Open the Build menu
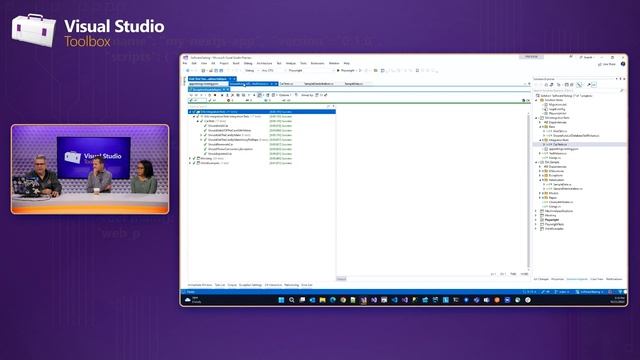 (236, 63)
